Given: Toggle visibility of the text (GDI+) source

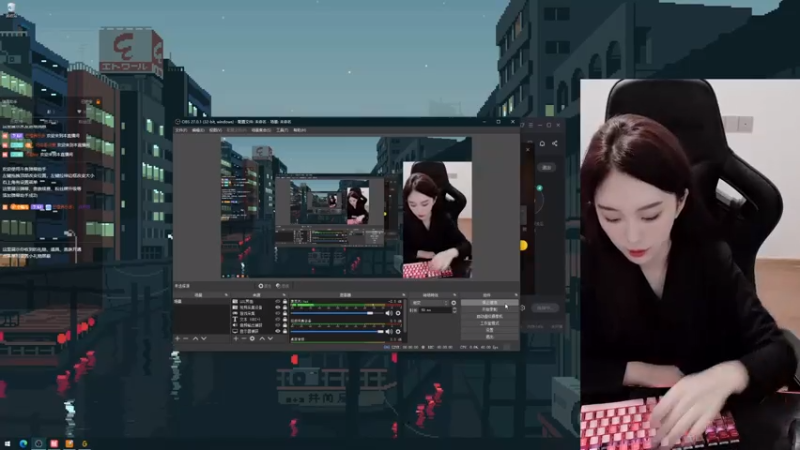Looking at the screenshot, I should [x=278, y=319].
